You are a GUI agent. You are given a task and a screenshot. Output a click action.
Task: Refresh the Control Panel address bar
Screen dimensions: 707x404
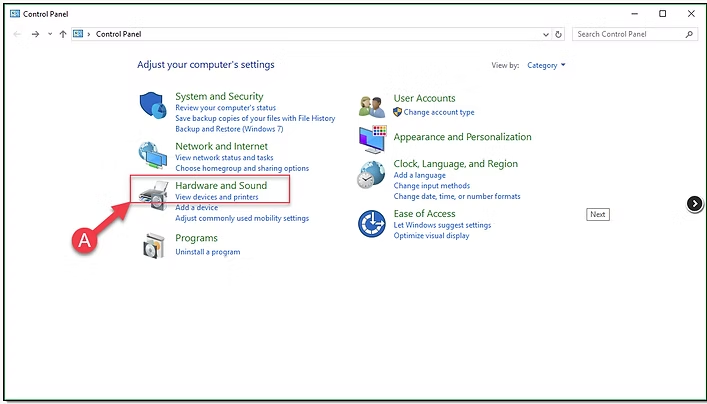tap(561, 34)
